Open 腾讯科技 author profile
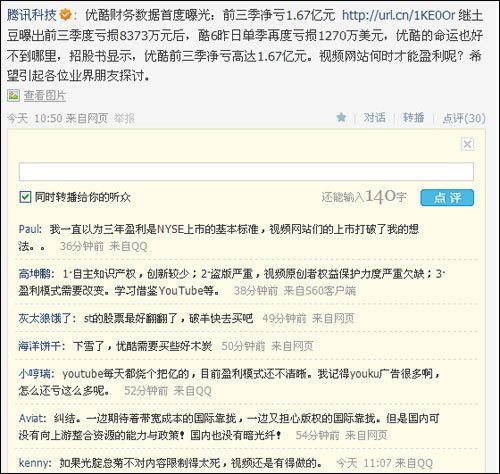Viewport: 500px width, 474px height. click(32, 15)
